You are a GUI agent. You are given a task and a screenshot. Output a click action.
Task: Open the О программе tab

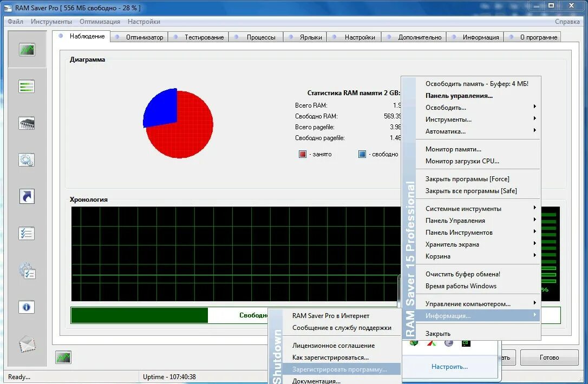coord(533,37)
